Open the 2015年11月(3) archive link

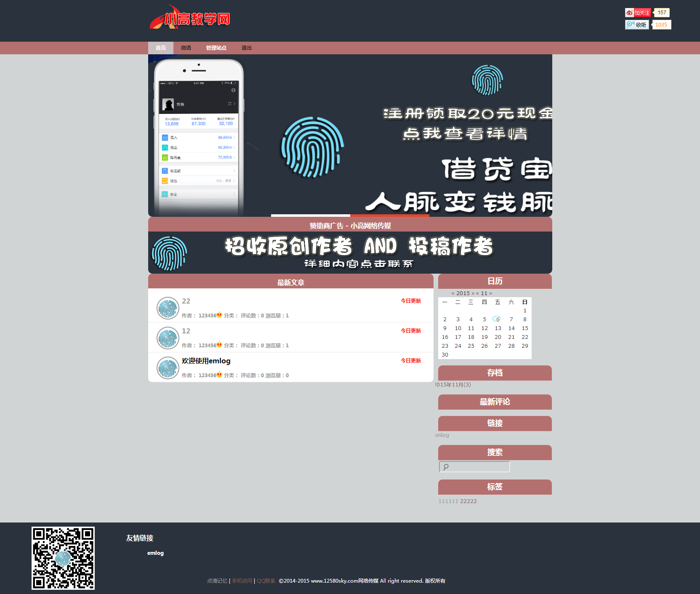453,385
